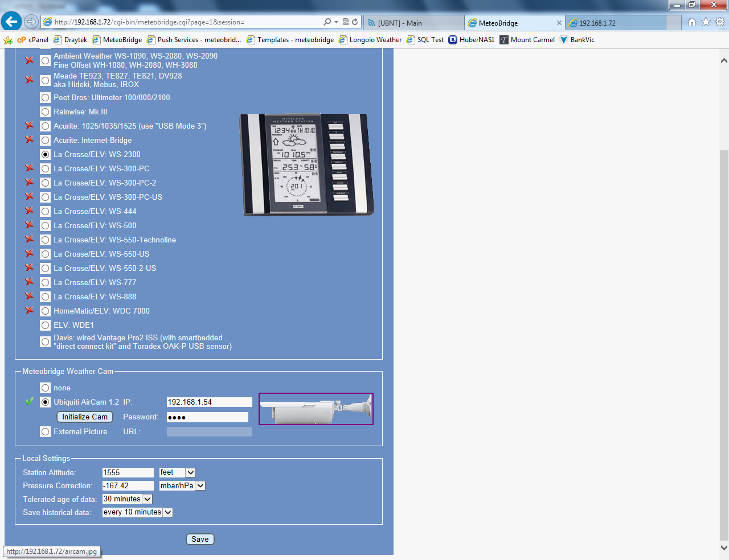Click the Ubiquiti AirCam thumbnail image
The width and height of the screenshot is (729, 560).
(316, 409)
